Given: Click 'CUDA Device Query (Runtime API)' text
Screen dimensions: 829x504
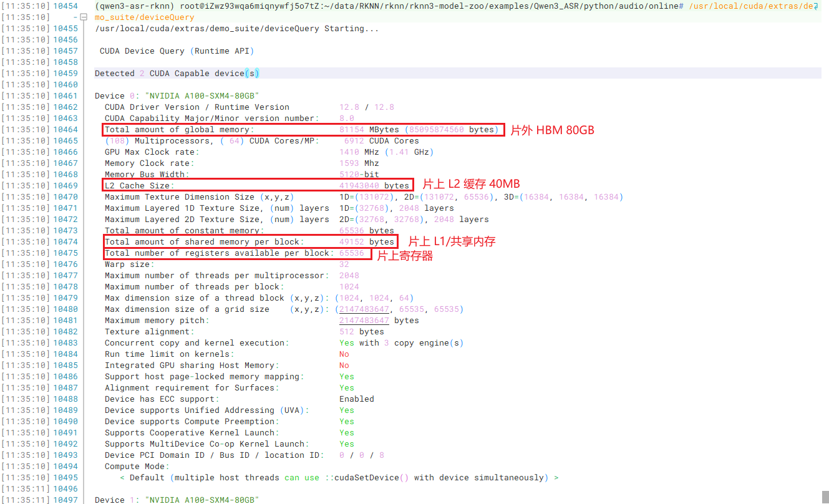Looking at the screenshot, I should click(177, 51).
